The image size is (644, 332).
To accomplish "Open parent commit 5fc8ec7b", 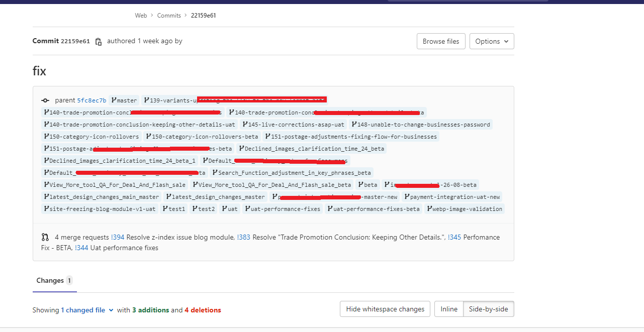I will pyautogui.click(x=91, y=100).
